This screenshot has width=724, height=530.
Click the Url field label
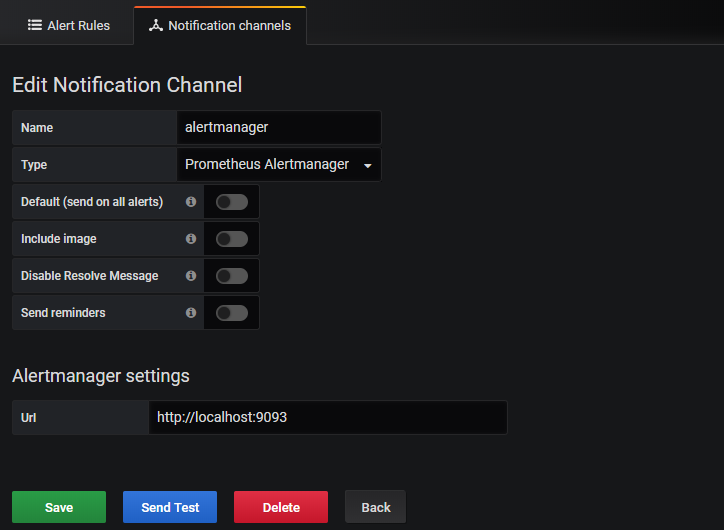29,418
